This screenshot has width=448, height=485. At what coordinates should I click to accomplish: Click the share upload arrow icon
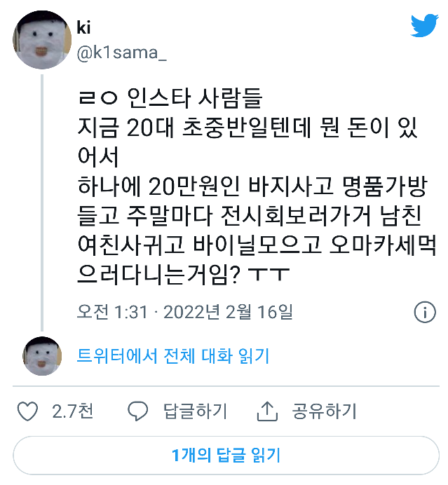tap(267, 411)
